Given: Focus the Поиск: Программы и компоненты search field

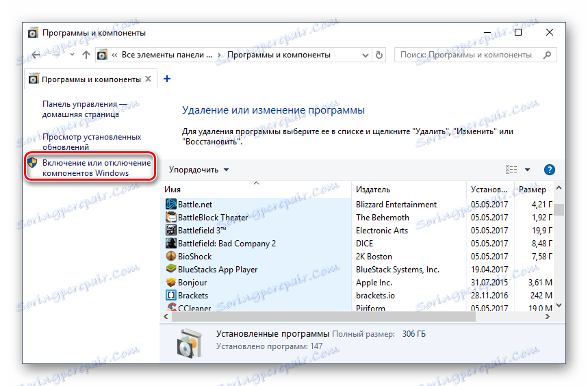Looking at the screenshot, I should point(475,55).
